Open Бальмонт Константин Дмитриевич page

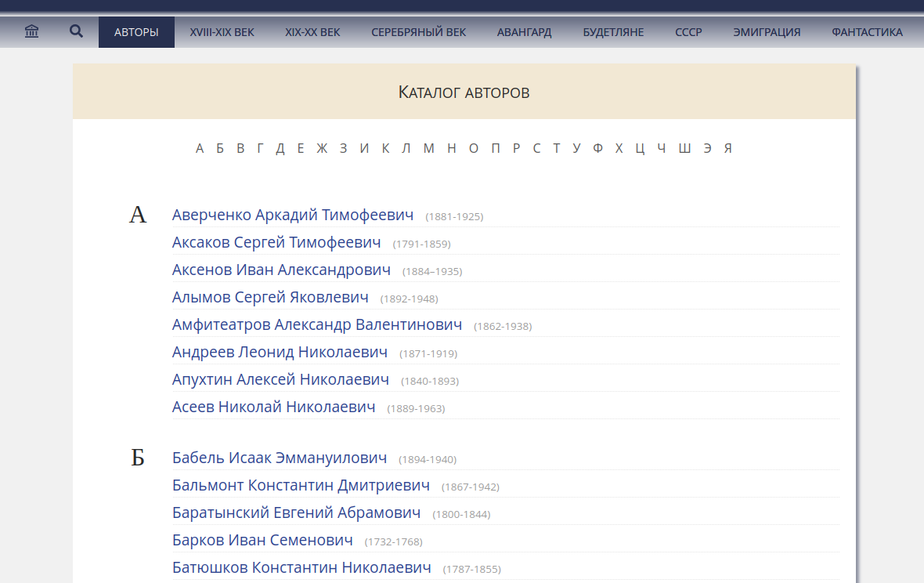pyautogui.click(x=301, y=486)
